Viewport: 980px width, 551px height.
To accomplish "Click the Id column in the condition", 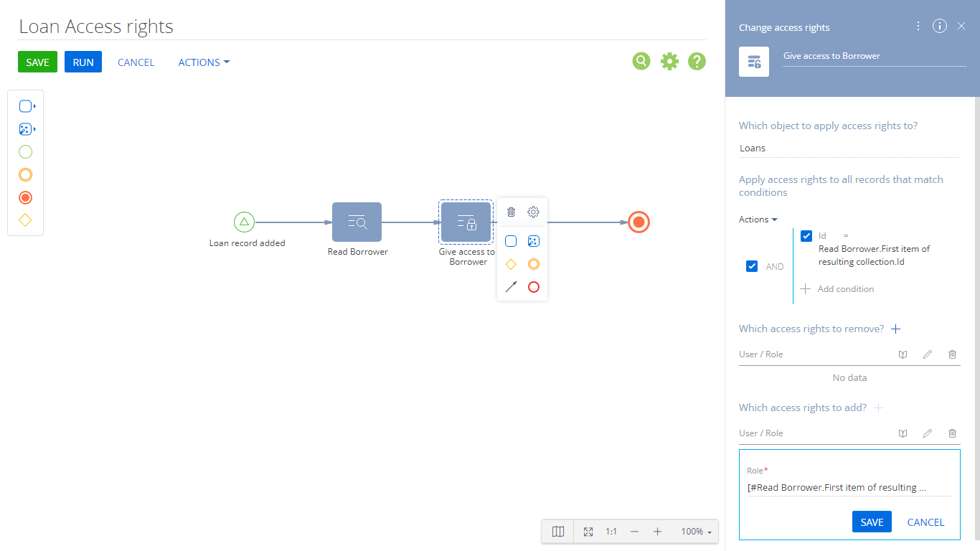I will 822,235.
